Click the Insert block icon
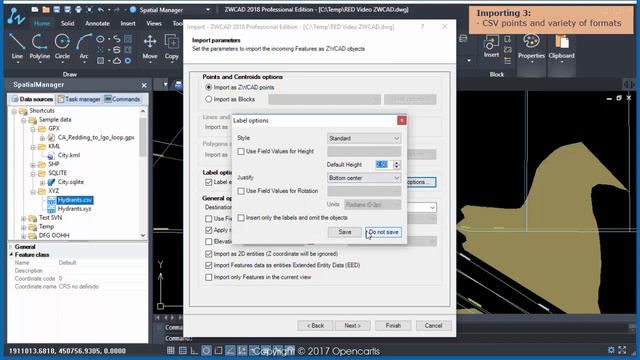The width and height of the screenshot is (640, 360). pyautogui.click(x=491, y=46)
